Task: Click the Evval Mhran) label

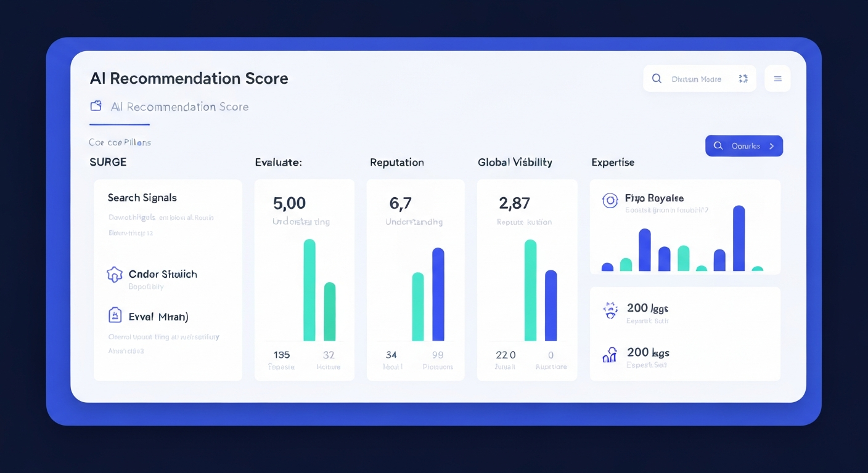Action: pyautogui.click(x=158, y=317)
